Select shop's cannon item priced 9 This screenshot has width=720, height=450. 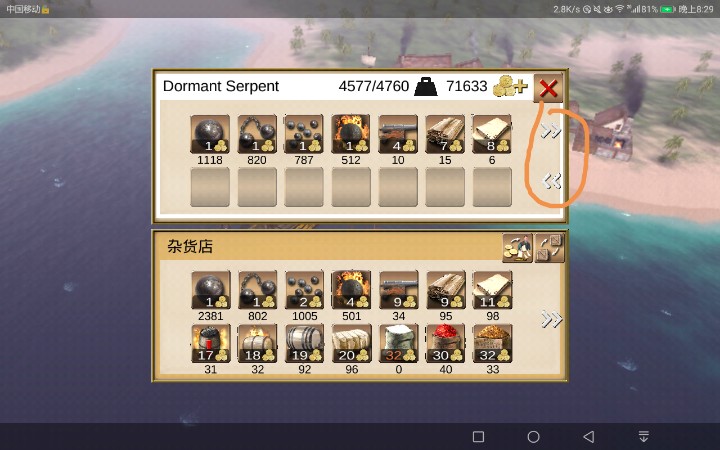pos(399,290)
